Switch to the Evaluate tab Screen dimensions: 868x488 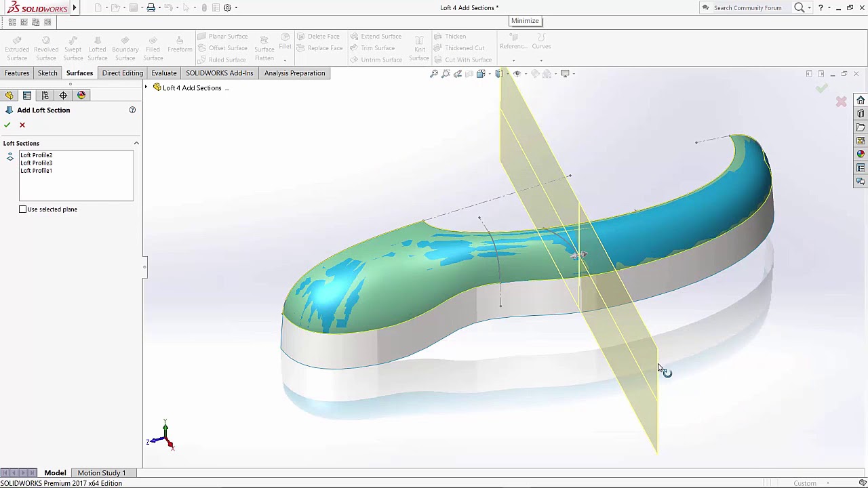[x=164, y=73]
